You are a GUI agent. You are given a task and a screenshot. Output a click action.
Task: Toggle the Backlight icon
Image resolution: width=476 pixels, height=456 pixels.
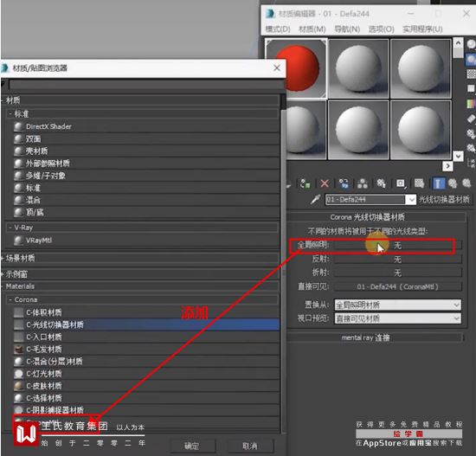pos(471,59)
